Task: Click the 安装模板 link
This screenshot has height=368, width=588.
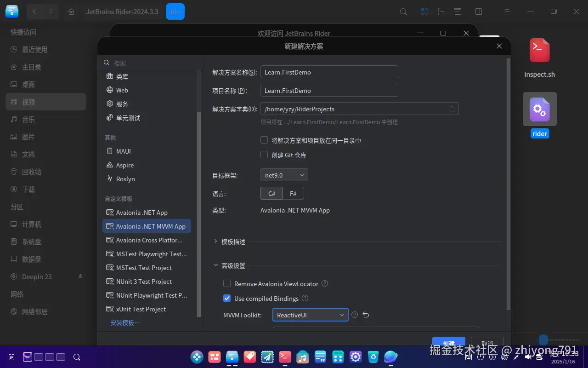Action: tap(125, 322)
